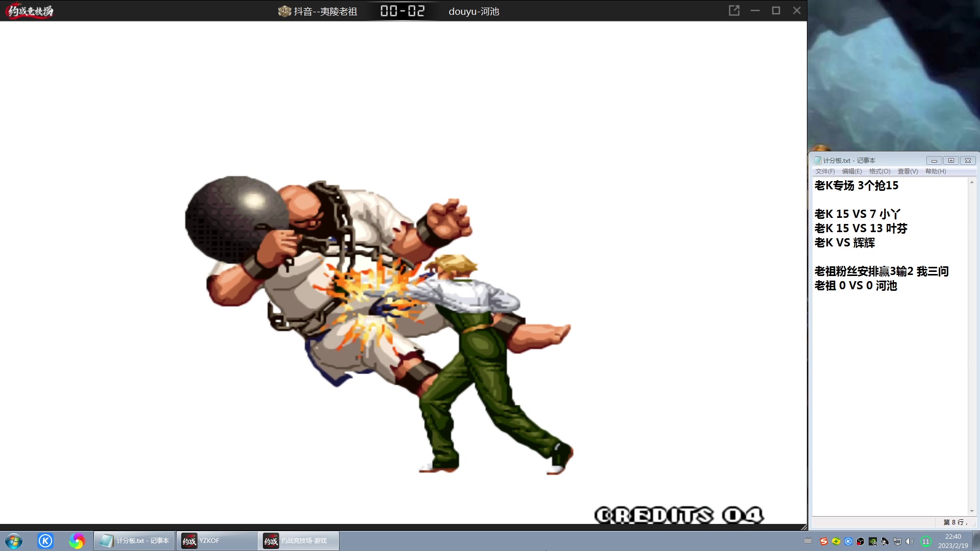Click the 00-02 score display
This screenshot has width=980, height=551.
[x=402, y=11]
